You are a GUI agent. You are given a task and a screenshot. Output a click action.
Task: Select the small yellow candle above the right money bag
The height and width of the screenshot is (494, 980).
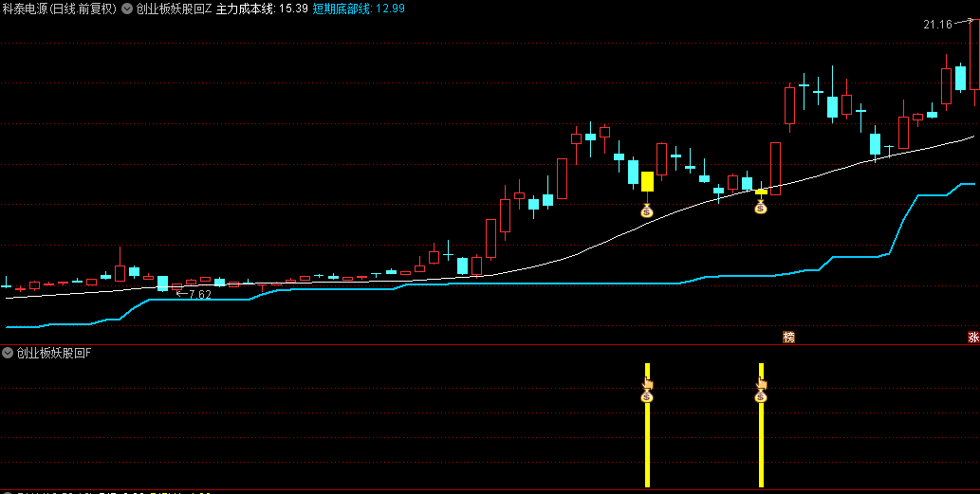click(x=761, y=192)
